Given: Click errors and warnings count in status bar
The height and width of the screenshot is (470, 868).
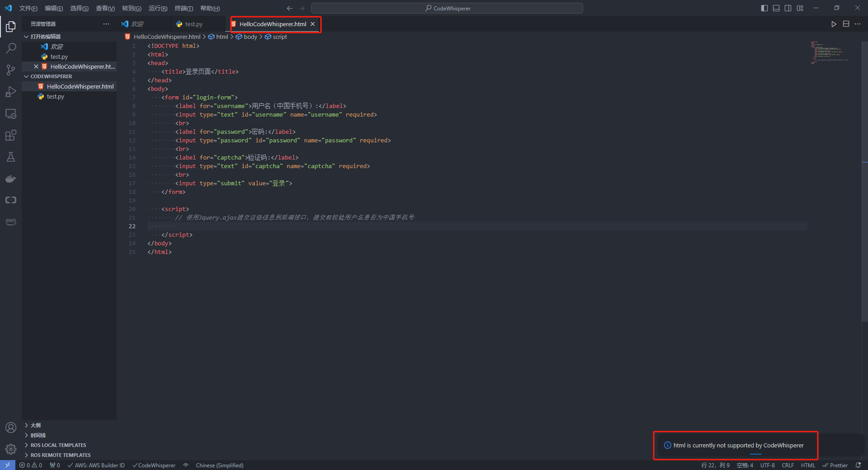Looking at the screenshot, I should [31, 465].
